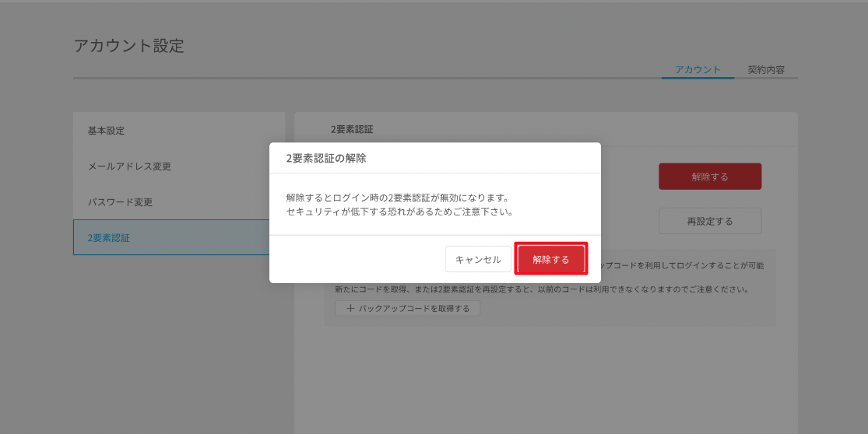Open 基本設定 in sidebar
Image resolution: width=868 pixels, height=434 pixels.
click(179, 131)
